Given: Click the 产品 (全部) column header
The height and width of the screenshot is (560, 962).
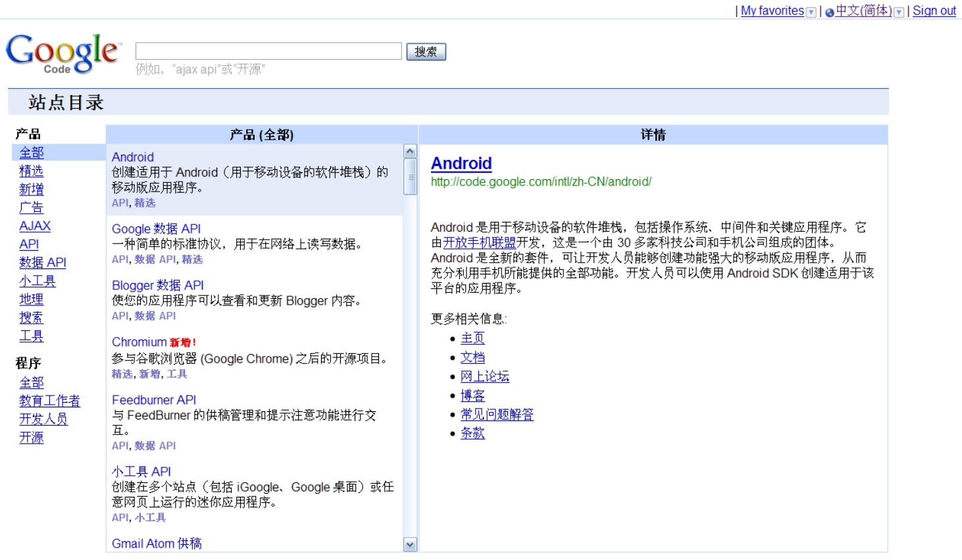Looking at the screenshot, I should pyautogui.click(x=262, y=135).
